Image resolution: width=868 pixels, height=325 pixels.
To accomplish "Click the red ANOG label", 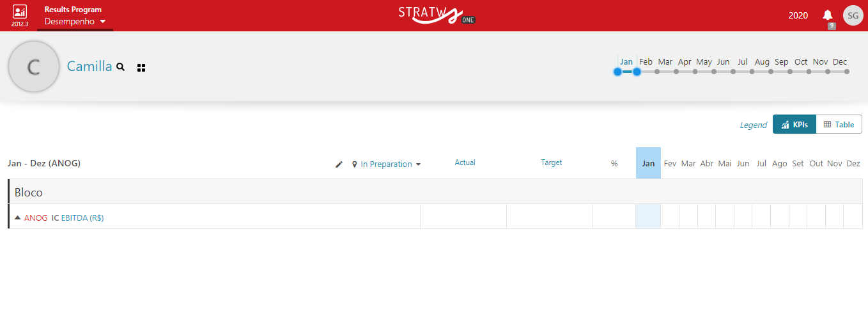I will tap(36, 218).
